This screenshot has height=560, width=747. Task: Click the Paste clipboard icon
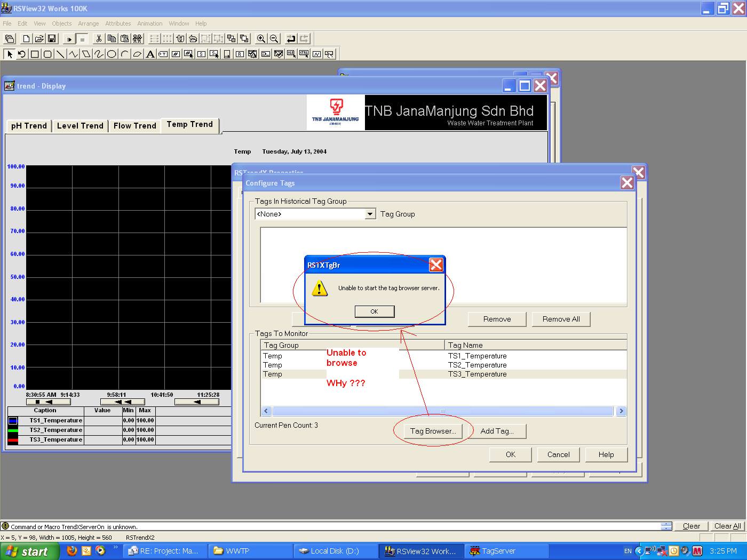[x=124, y=38]
